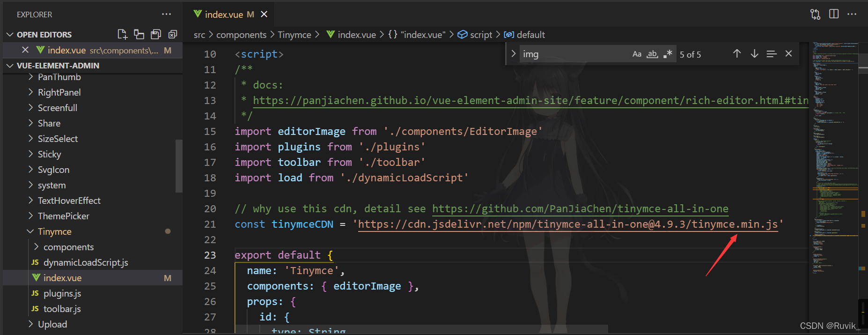Screen dimensions: 868x335
Task: Toggle Match Case in find widget
Action: pos(637,54)
